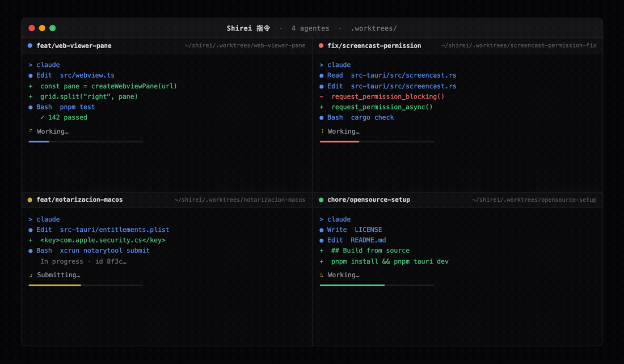Click the green progress bar in opensource-setup
Viewport: 624px width, 364px height.
[x=352, y=285]
